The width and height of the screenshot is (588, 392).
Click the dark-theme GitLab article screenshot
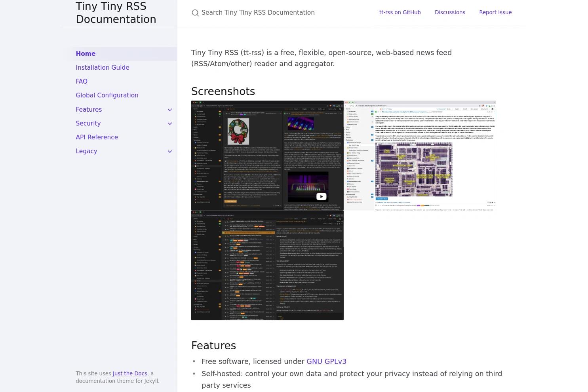[x=267, y=265]
